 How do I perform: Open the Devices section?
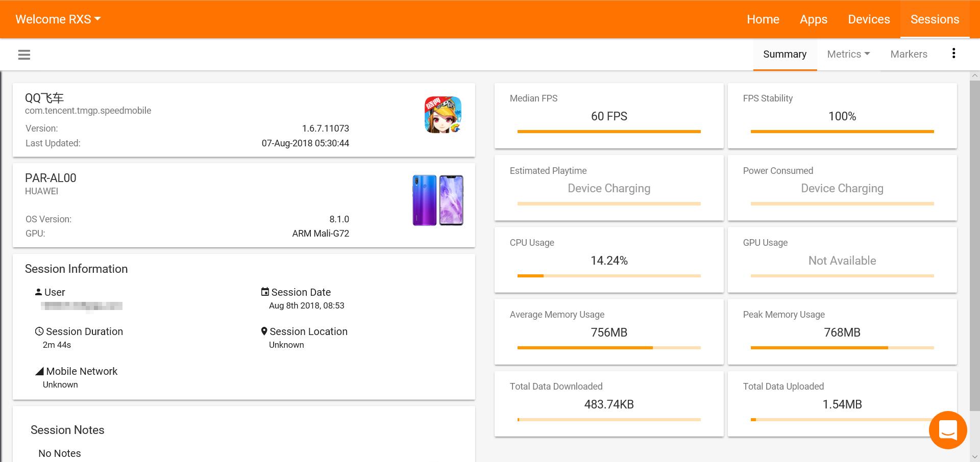869,19
